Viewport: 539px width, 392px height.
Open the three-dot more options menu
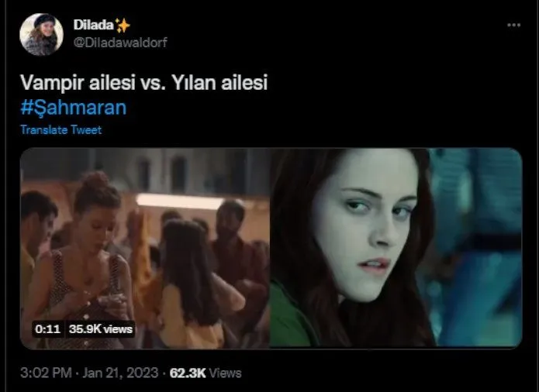pos(513,25)
